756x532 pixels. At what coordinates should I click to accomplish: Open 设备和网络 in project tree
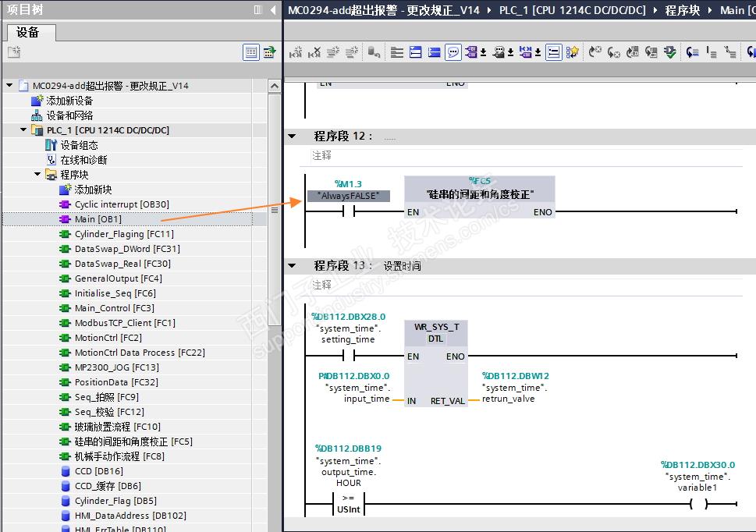(69, 115)
